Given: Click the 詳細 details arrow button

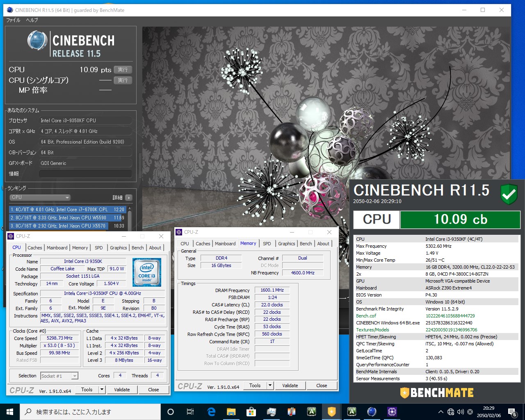Looking at the screenshot, I should pyautogui.click(x=129, y=198).
